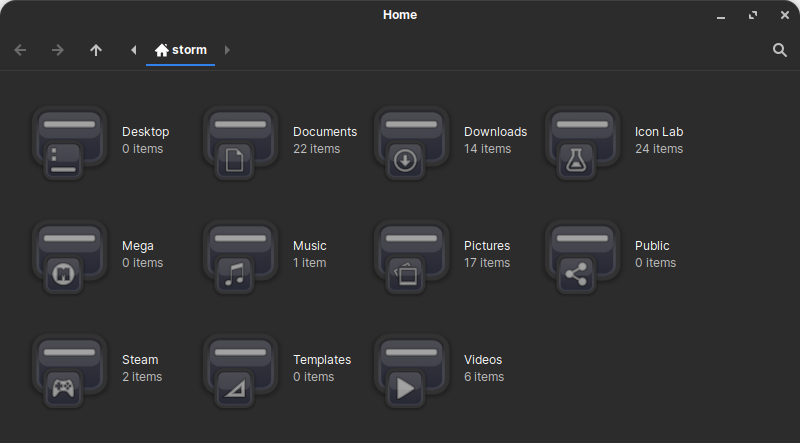Open the Mega folder icon
Image resolution: width=800 pixels, height=443 pixels.
point(70,257)
